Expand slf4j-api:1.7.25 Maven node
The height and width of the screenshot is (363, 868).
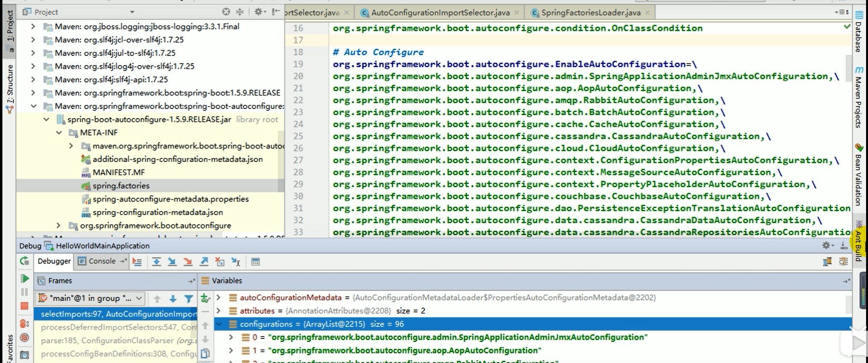tap(33, 80)
